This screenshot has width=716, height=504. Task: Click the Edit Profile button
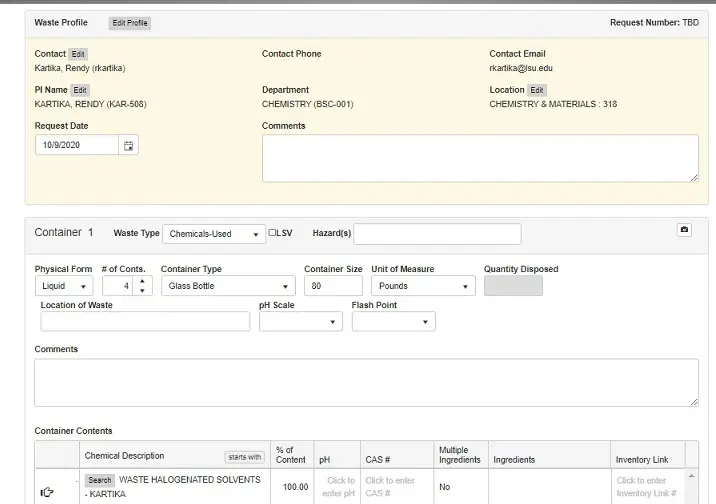130,23
